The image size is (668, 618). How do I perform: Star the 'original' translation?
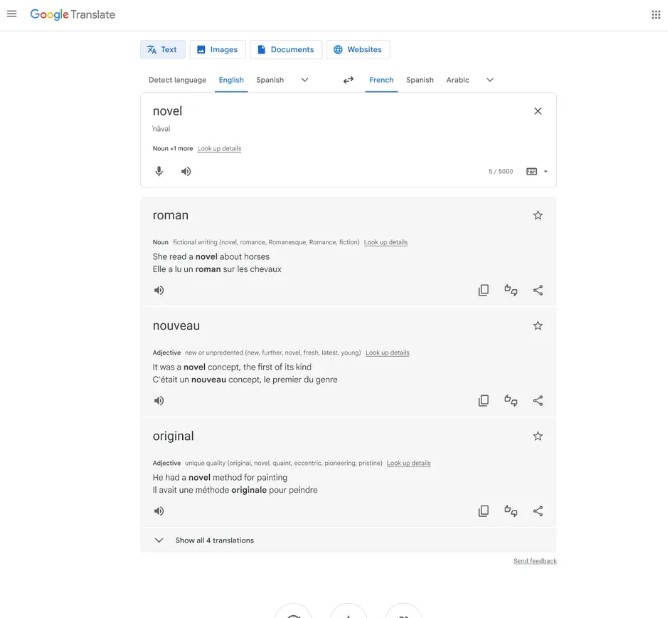(x=538, y=436)
